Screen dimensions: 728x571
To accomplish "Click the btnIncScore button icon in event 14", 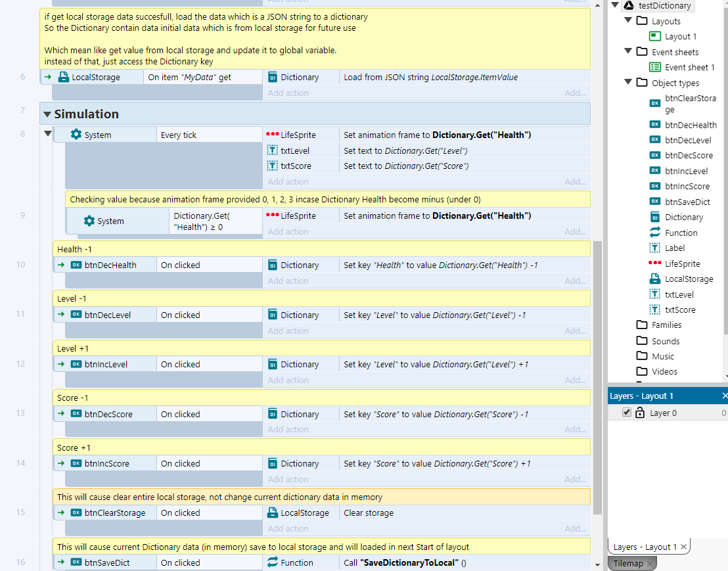I will [x=76, y=463].
